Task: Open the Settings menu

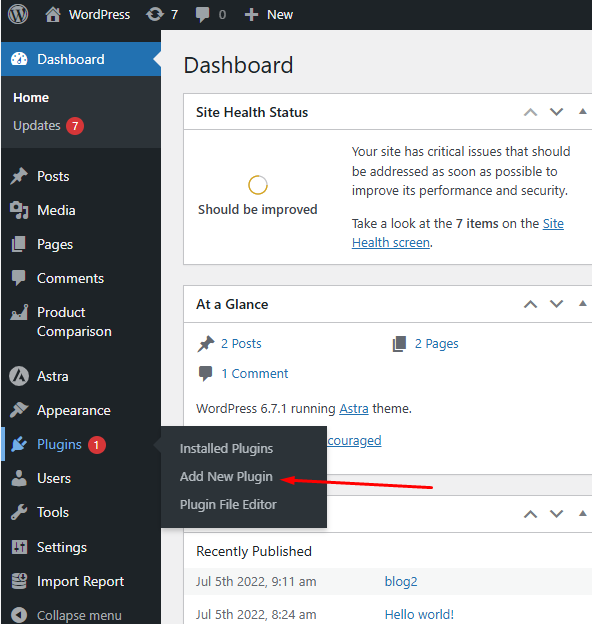Action: tap(62, 548)
